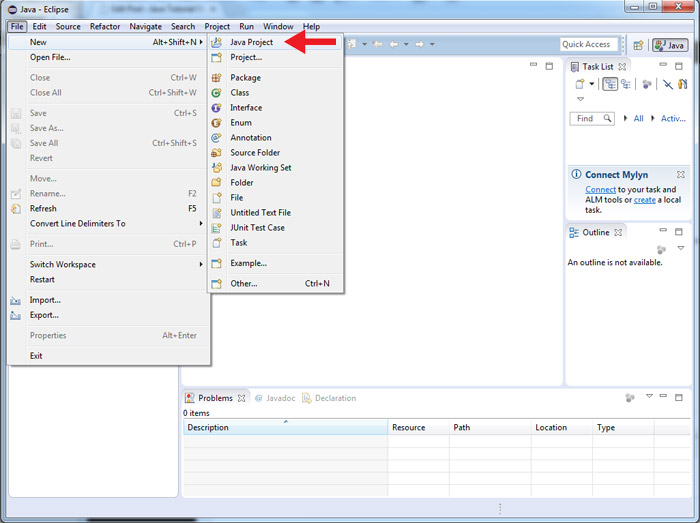Click the Export icon
This screenshot has width=700, height=523.
pyautogui.click(x=16, y=315)
